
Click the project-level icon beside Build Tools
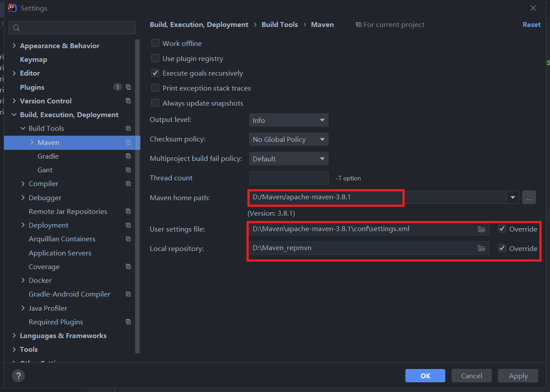click(x=128, y=128)
